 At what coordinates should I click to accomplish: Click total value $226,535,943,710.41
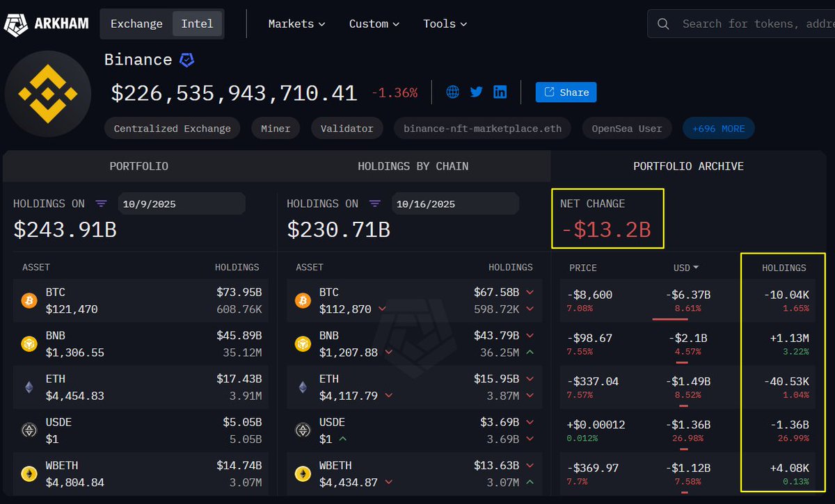(x=234, y=92)
